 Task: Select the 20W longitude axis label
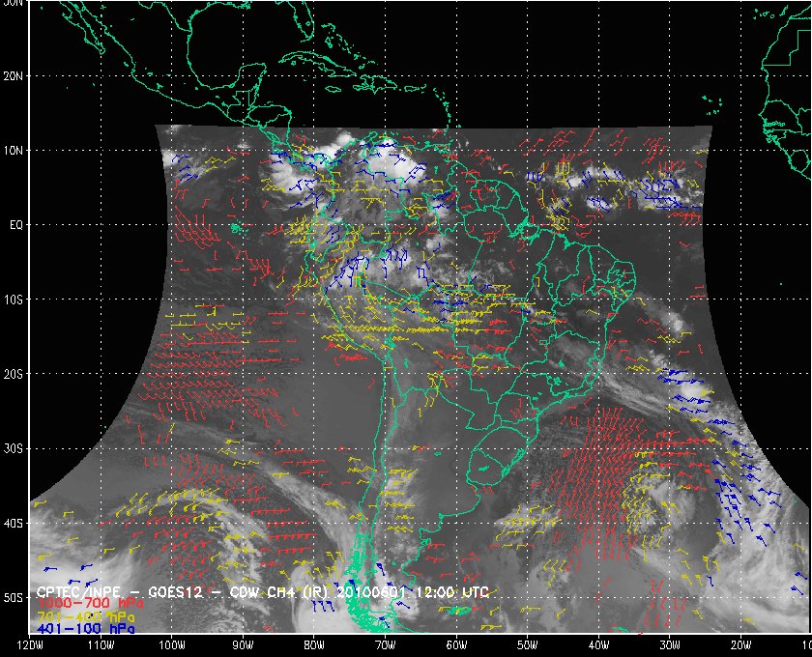740,645
